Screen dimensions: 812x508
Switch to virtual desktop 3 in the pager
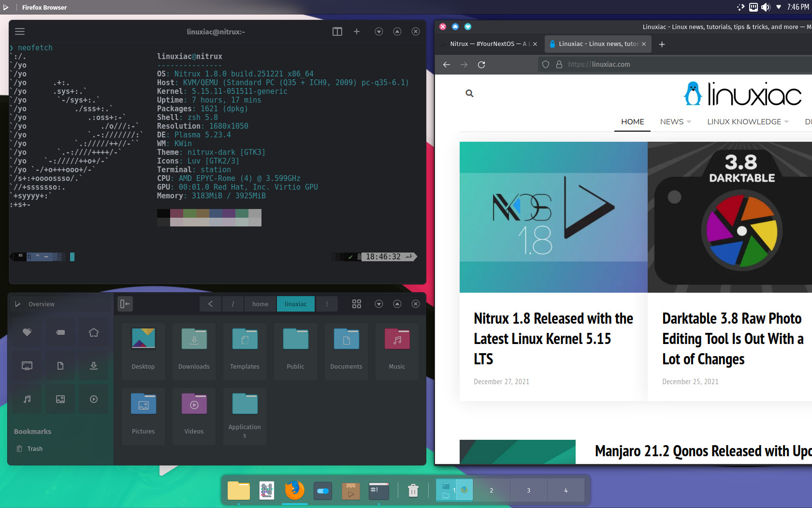tap(529, 490)
